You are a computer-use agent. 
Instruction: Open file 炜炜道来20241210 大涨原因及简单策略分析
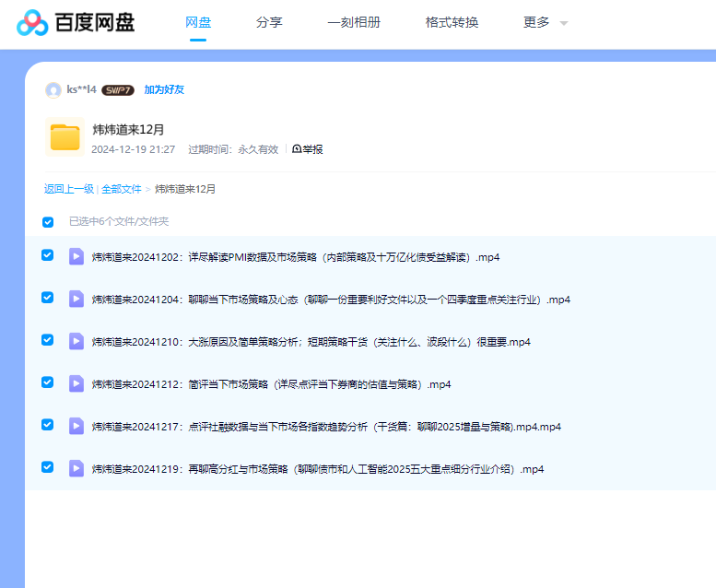pyautogui.click(x=311, y=342)
